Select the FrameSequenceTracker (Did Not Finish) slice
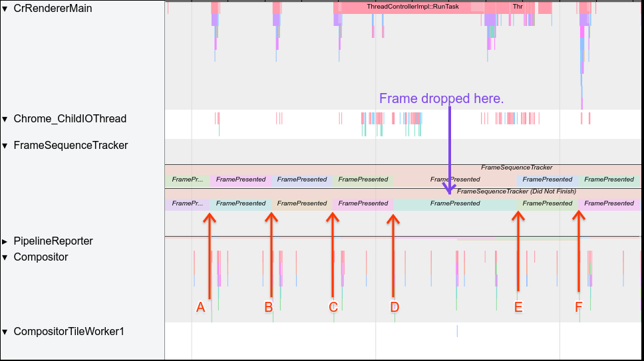Viewport: 644px width, 361px height. (x=516, y=191)
